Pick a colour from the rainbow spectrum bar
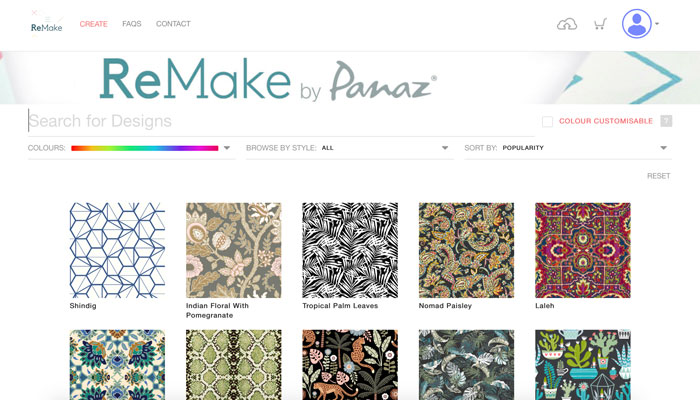Screen dimensions: 700x400 pyautogui.click(x=144, y=148)
